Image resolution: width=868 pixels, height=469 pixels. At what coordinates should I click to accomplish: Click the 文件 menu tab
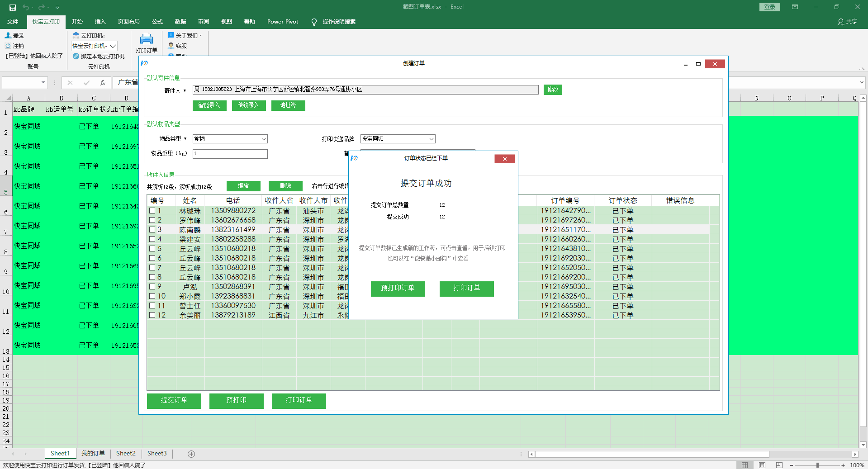tap(13, 22)
